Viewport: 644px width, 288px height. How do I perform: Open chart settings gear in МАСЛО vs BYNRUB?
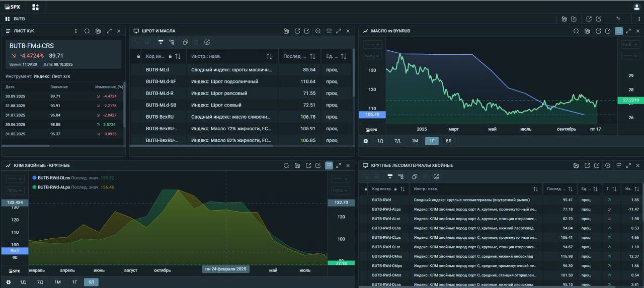[366, 141]
